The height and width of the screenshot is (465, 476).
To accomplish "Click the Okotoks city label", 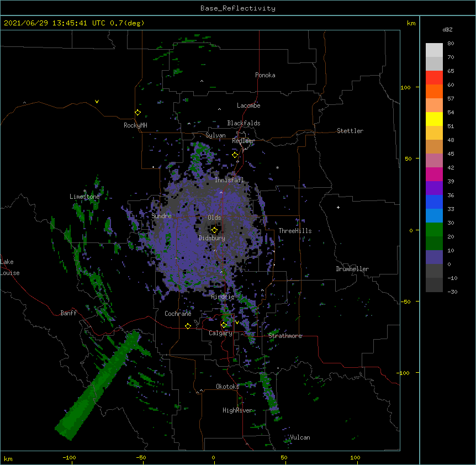I will coord(228,387).
